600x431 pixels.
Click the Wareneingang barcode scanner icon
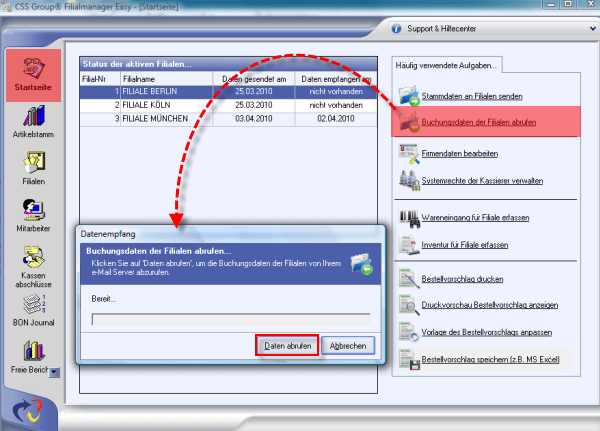[x=408, y=218]
